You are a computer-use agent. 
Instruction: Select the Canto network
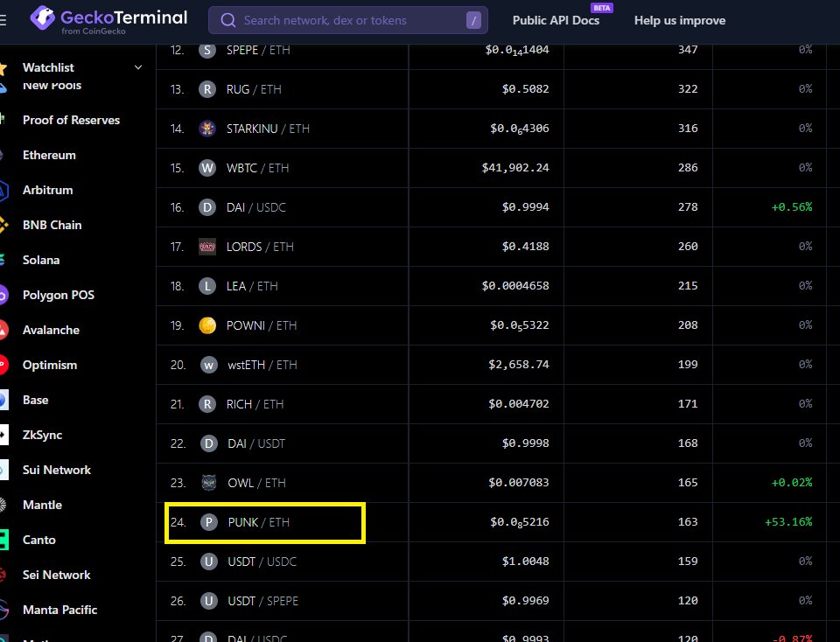pyautogui.click(x=39, y=540)
